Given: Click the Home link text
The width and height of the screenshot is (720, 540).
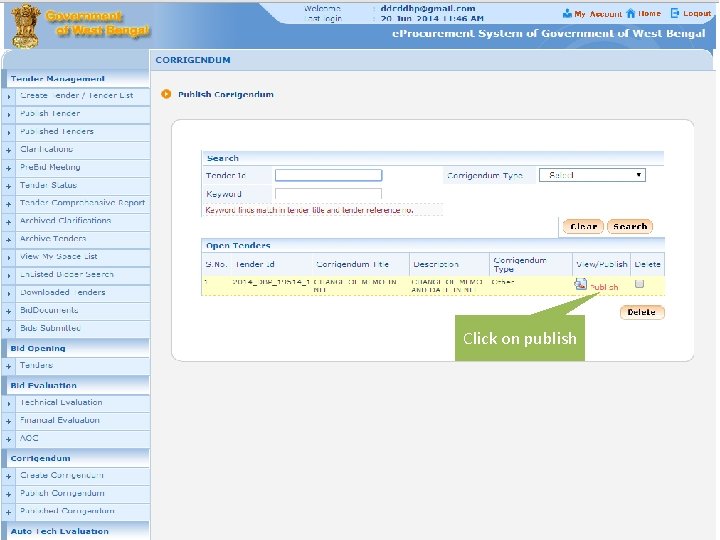Looking at the screenshot, I should [x=649, y=13].
